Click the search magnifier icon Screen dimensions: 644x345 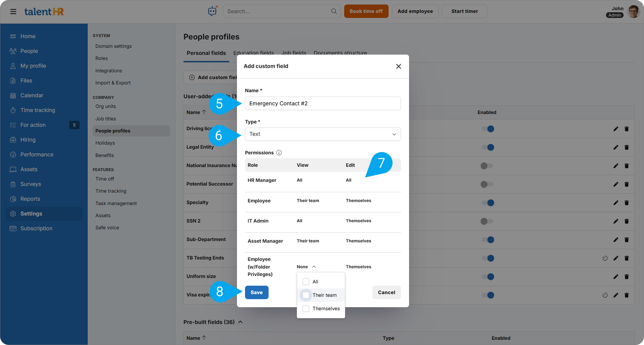(x=334, y=11)
